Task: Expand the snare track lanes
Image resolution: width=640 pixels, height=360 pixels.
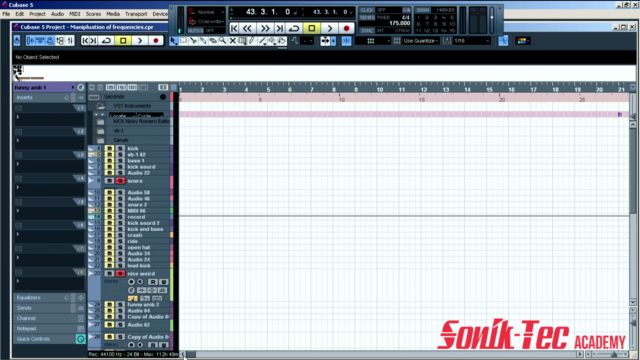Action: 91,180
